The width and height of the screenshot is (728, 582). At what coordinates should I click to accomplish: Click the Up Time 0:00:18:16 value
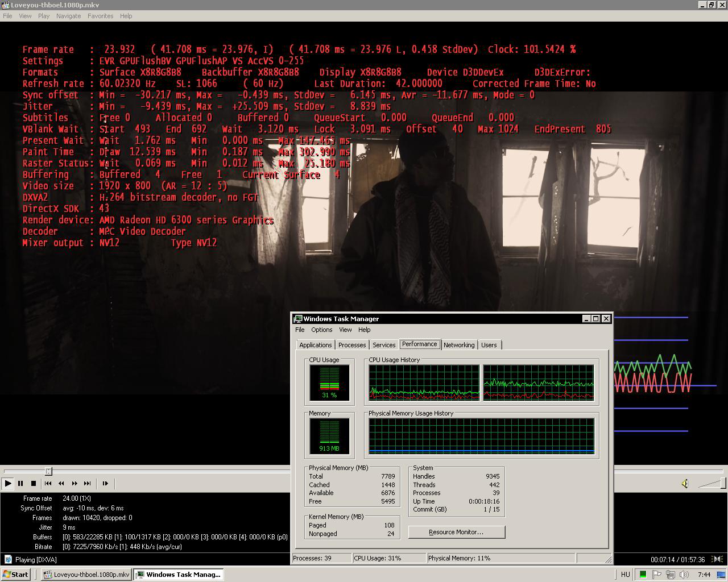tap(483, 501)
